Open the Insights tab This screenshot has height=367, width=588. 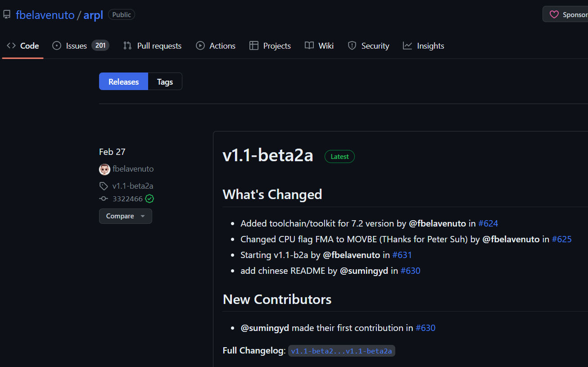[424, 46]
